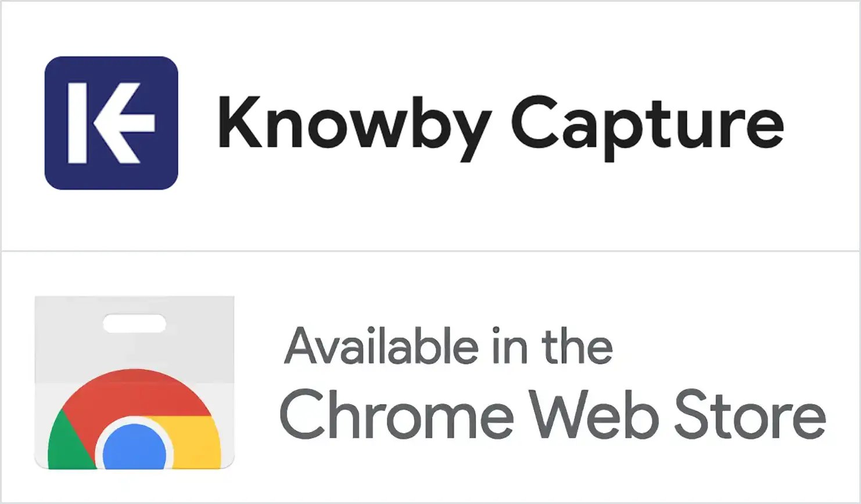Click the white K bar in Knowby logo

coord(78,123)
